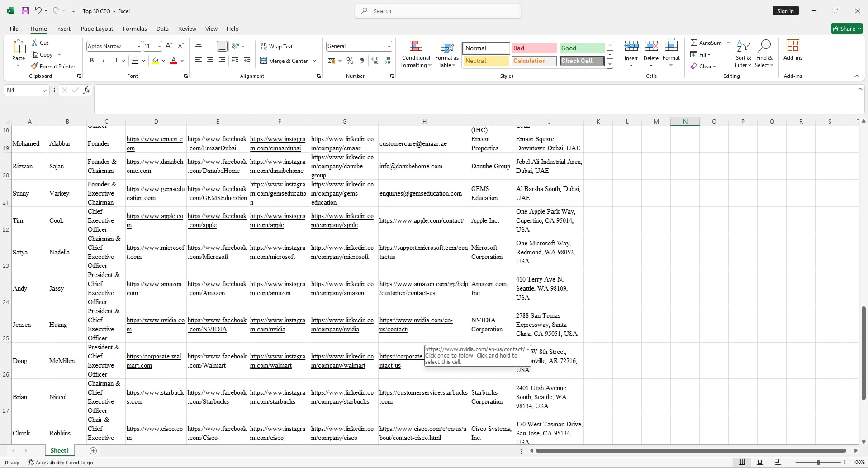868x468 pixels.
Task: Open the linkedin.com/company/nvidia link
Action: pos(342,325)
